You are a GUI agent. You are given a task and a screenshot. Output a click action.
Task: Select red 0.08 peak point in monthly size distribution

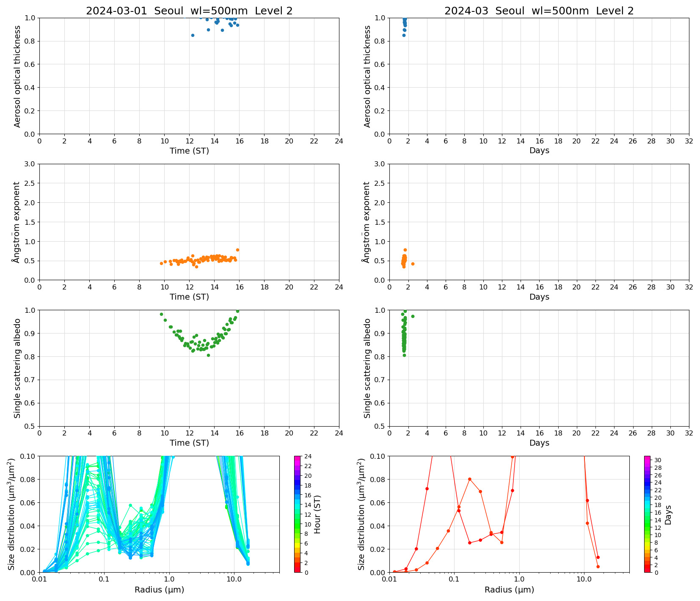coord(469,479)
